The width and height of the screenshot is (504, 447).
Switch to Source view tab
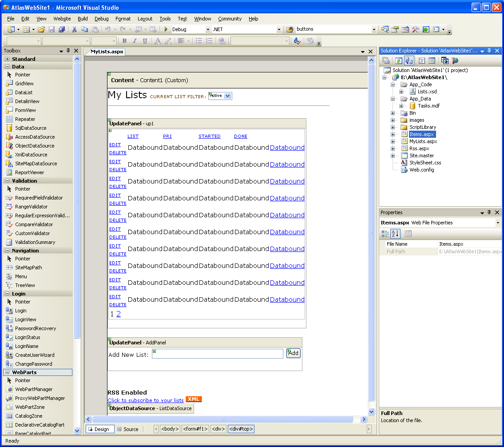click(128, 429)
